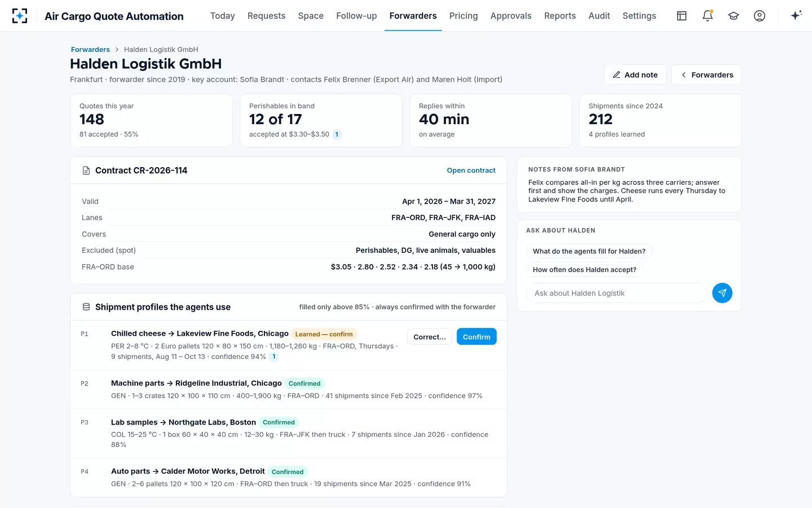Viewport: 812px width, 508px height.
Task: Open notifications bell
Action: click(708, 16)
